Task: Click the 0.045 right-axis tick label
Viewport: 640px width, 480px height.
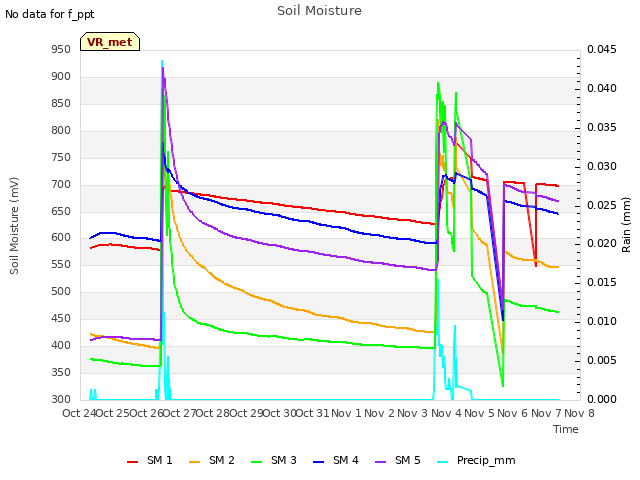Action: click(602, 50)
